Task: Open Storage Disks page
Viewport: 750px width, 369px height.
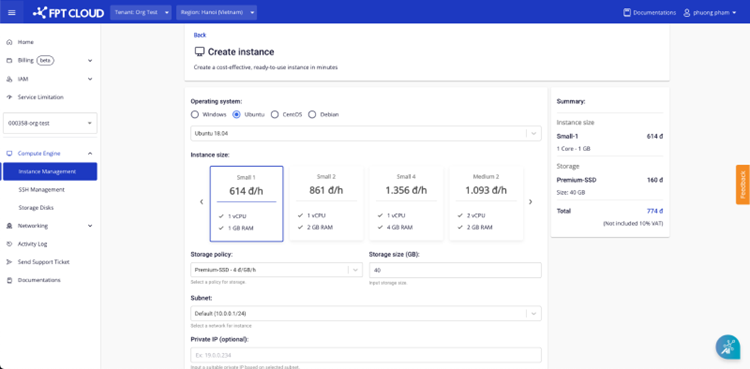Action: pos(36,208)
